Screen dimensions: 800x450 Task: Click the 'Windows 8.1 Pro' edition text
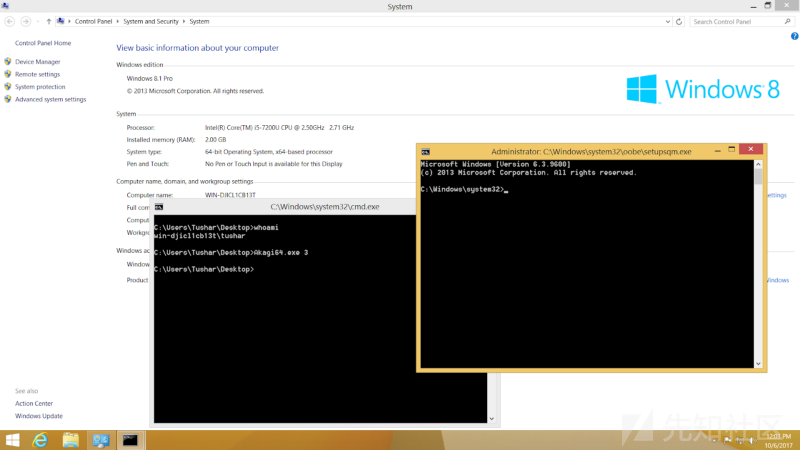pyautogui.click(x=149, y=79)
